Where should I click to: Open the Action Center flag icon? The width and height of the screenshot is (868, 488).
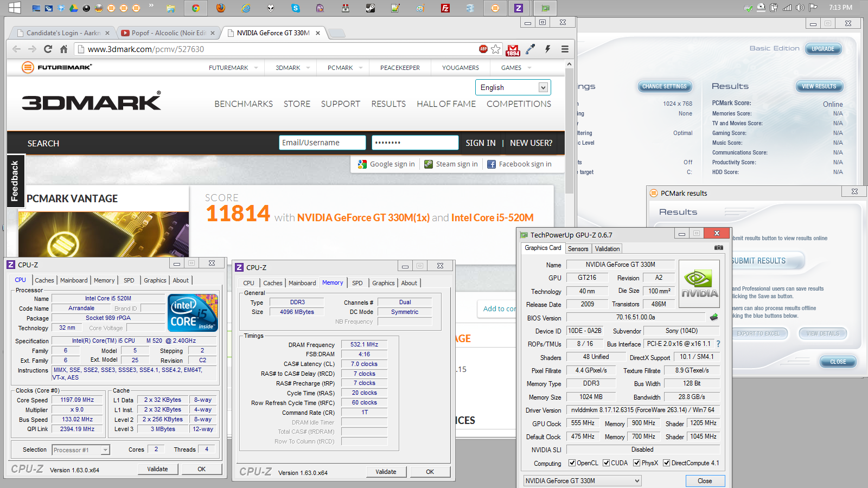[813, 8]
